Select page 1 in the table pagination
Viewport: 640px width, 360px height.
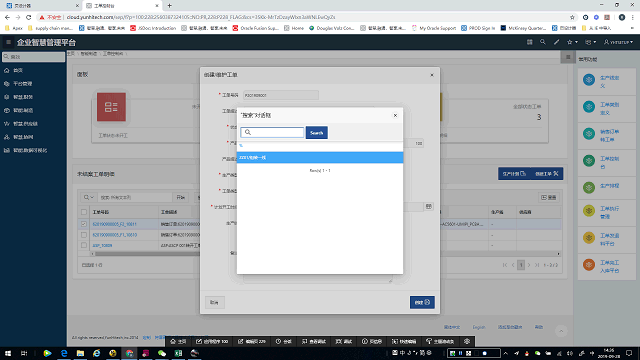pos(521,265)
